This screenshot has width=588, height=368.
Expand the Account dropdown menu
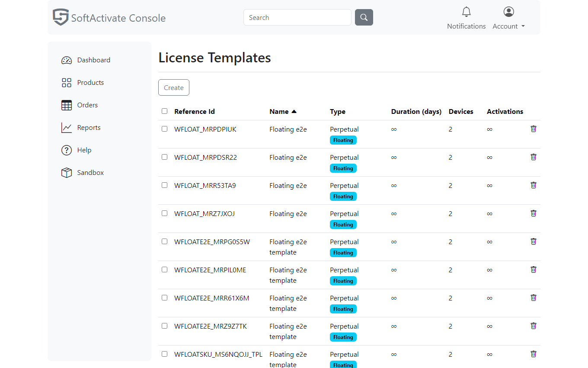click(509, 26)
